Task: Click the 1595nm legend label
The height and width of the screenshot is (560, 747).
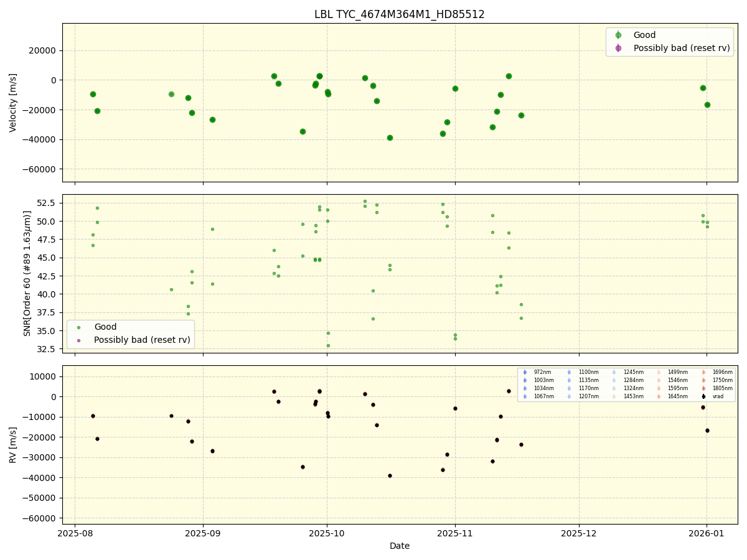Action: tap(678, 388)
